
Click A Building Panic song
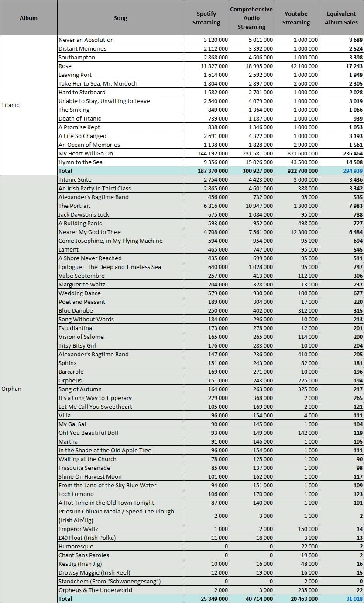[x=80, y=223]
